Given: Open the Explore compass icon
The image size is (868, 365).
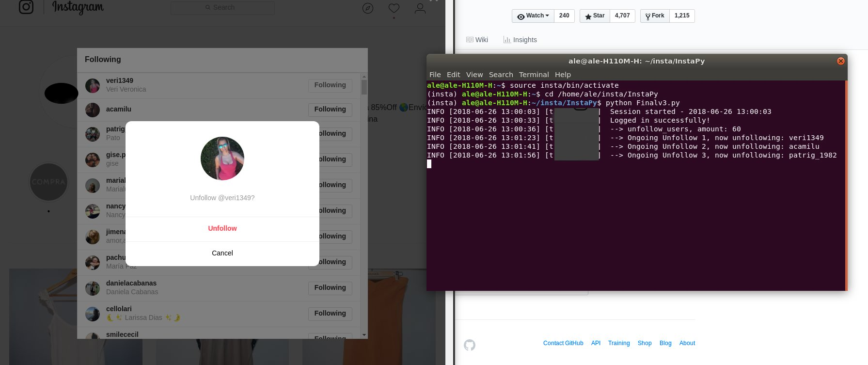Looking at the screenshot, I should (368, 8).
